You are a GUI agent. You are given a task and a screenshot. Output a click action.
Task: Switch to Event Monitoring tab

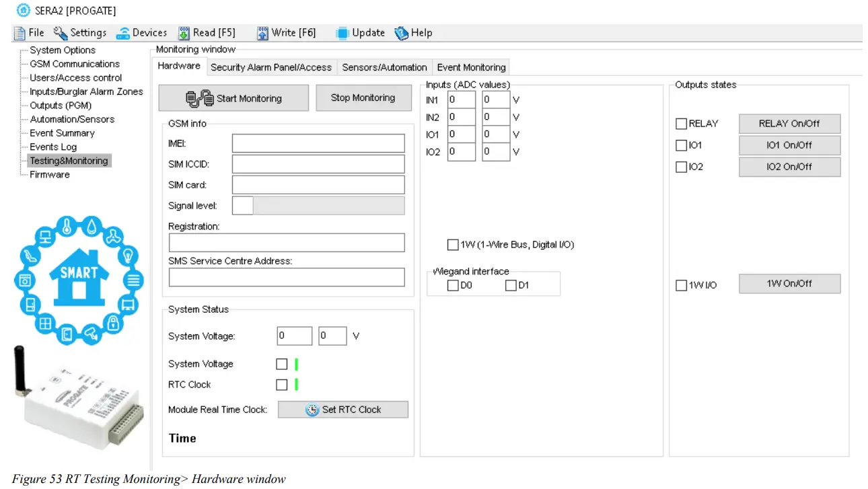[471, 67]
